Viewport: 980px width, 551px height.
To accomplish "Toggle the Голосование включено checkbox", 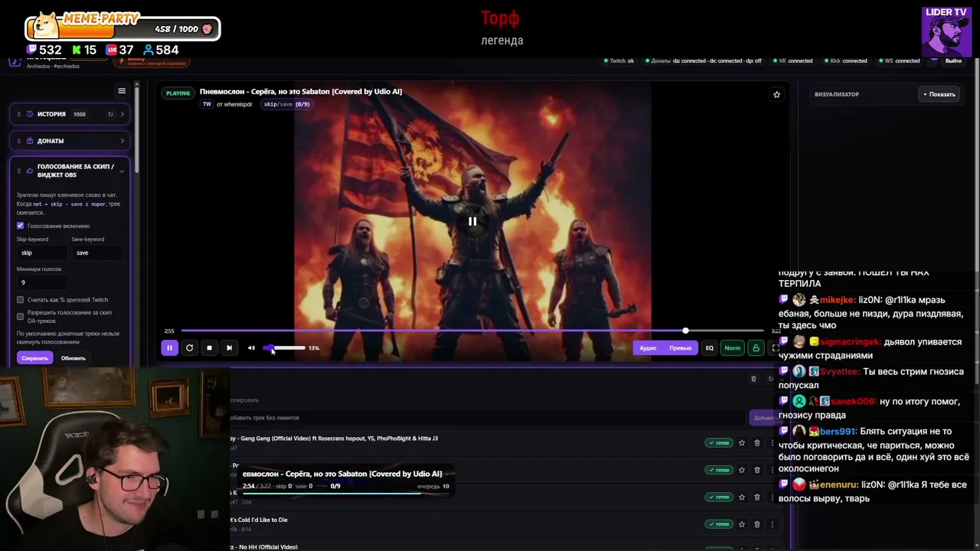I will [21, 226].
